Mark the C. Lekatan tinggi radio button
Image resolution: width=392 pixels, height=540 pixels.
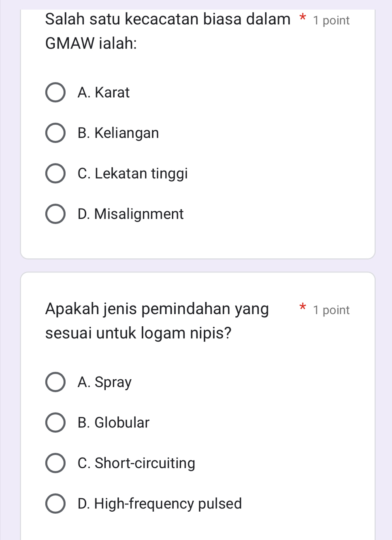coord(55,174)
